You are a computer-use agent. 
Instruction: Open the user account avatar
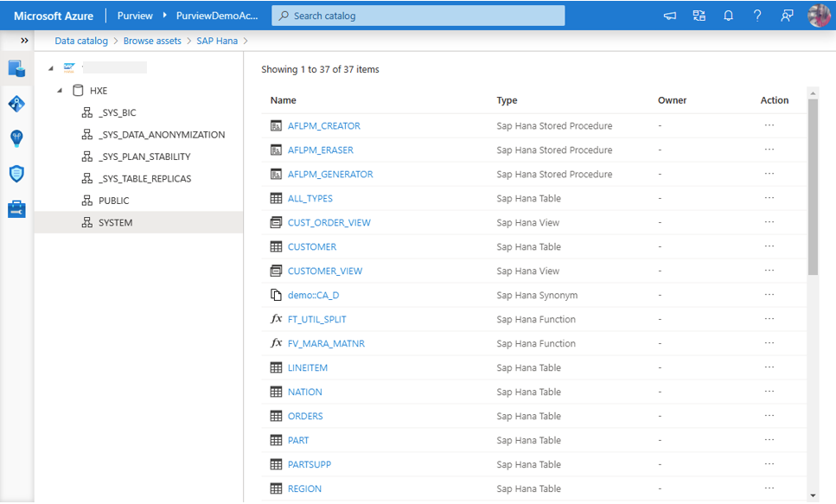[819, 16]
